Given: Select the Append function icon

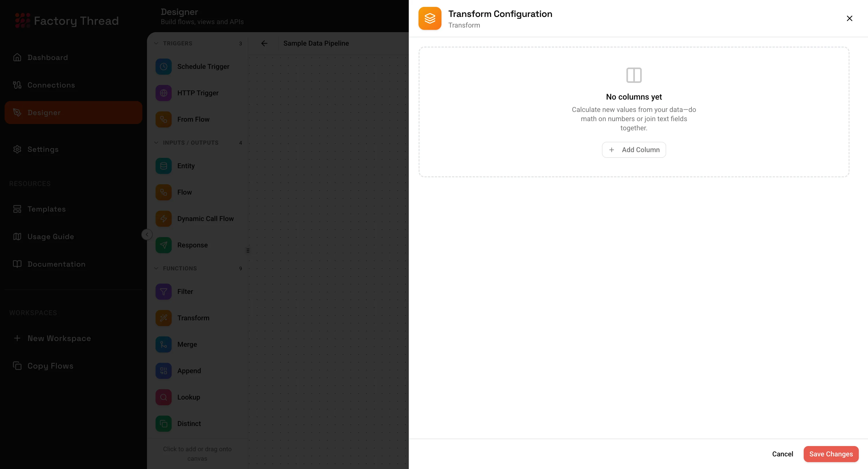Looking at the screenshot, I should [164, 371].
